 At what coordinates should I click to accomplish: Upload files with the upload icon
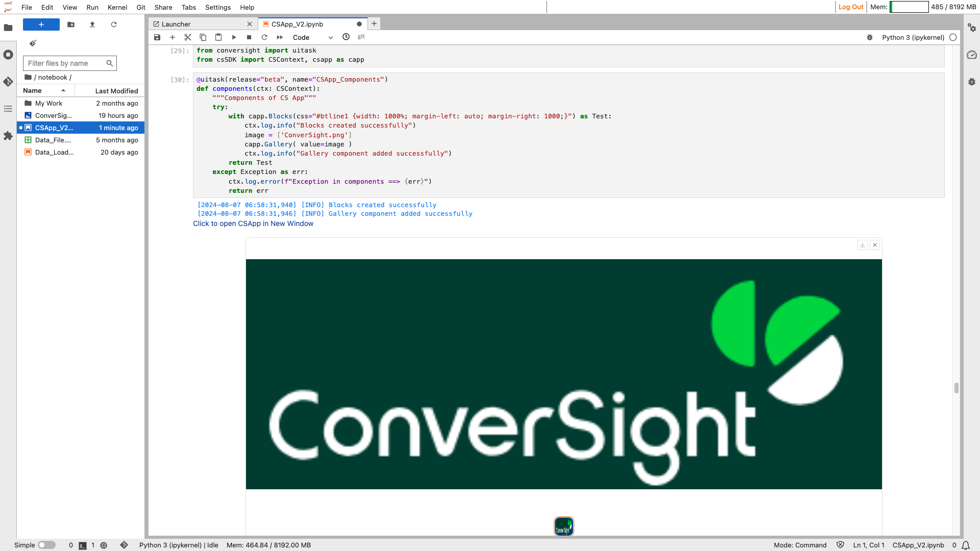pyautogui.click(x=92, y=24)
